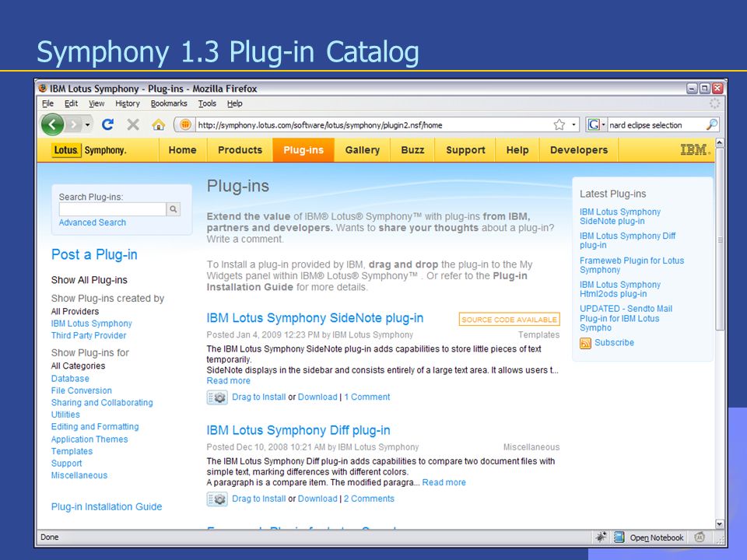The height and width of the screenshot is (560, 747).
Task: Open the Developers tab
Action: [x=579, y=150]
